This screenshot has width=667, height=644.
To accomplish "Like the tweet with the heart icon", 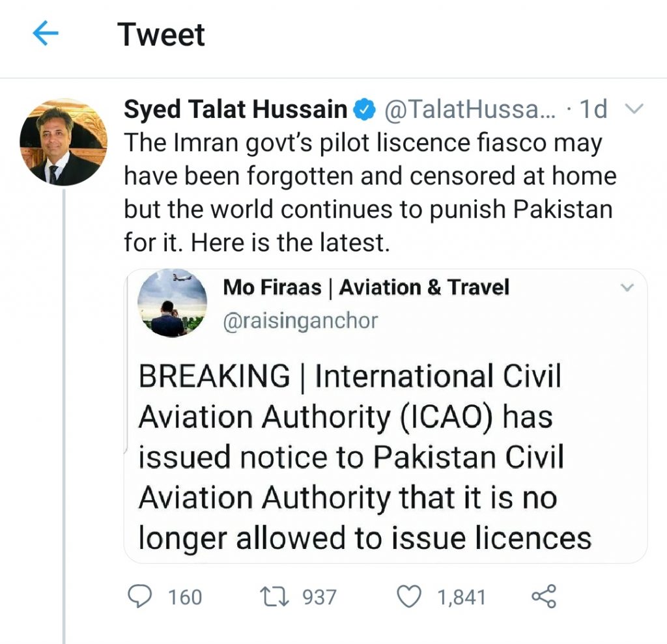I will click(x=409, y=596).
